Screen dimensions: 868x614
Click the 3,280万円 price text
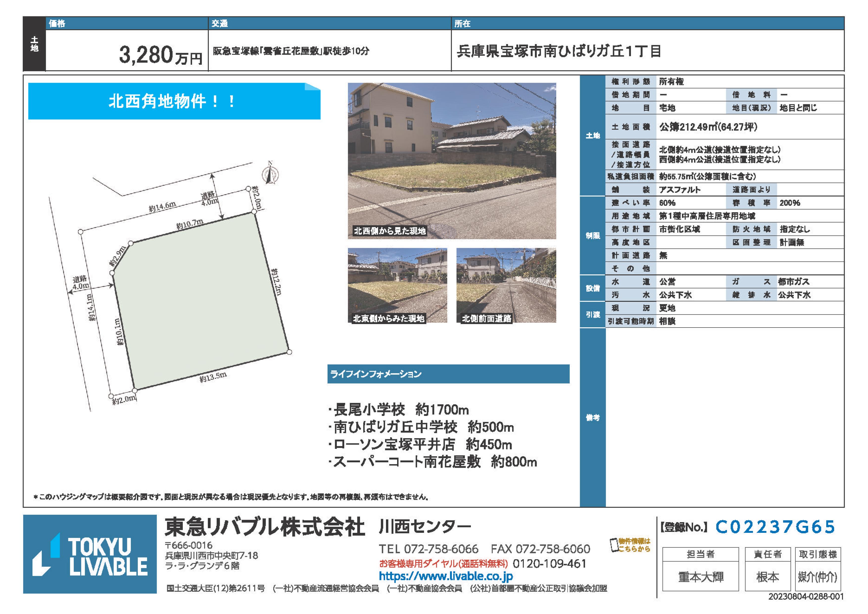(x=161, y=55)
